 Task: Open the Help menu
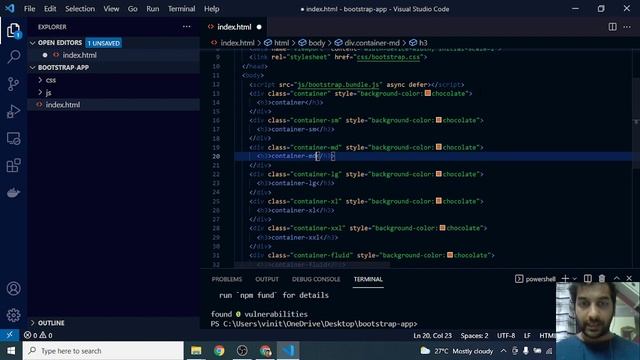tap(211, 9)
